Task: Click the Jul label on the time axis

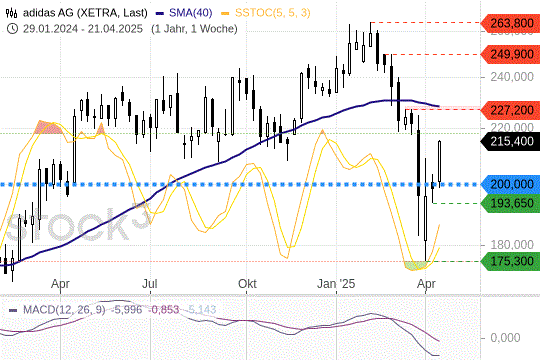Action: [150, 284]
